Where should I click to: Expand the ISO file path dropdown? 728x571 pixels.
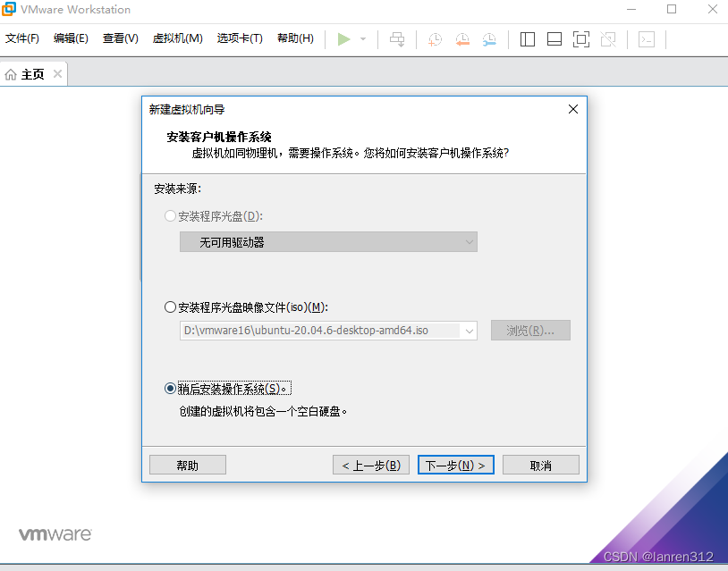469,331
